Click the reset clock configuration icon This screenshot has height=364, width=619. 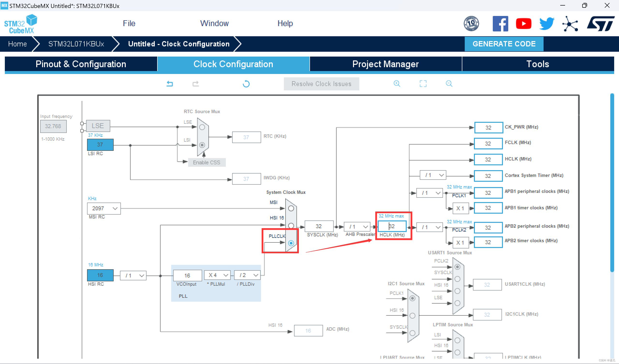click(246, 84)
